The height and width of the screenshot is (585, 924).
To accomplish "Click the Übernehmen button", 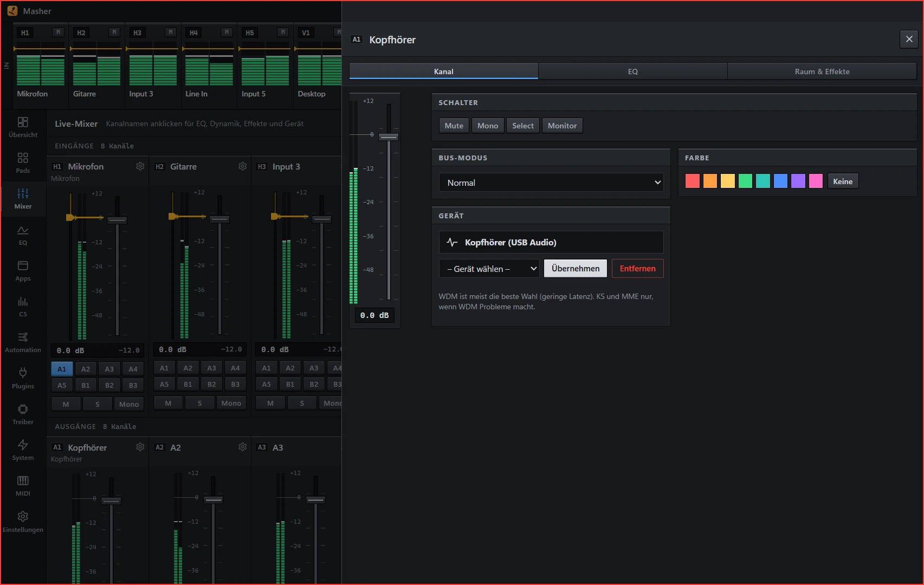I will [x=576, y=269].
